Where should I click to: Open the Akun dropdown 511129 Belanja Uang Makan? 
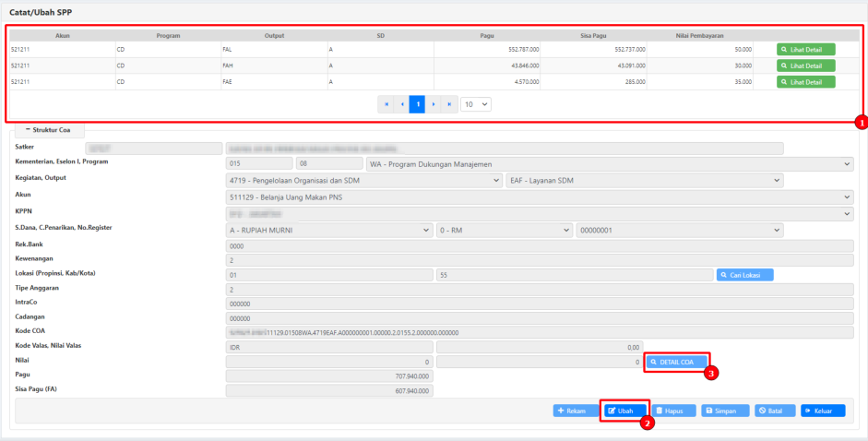pos(541,197)
